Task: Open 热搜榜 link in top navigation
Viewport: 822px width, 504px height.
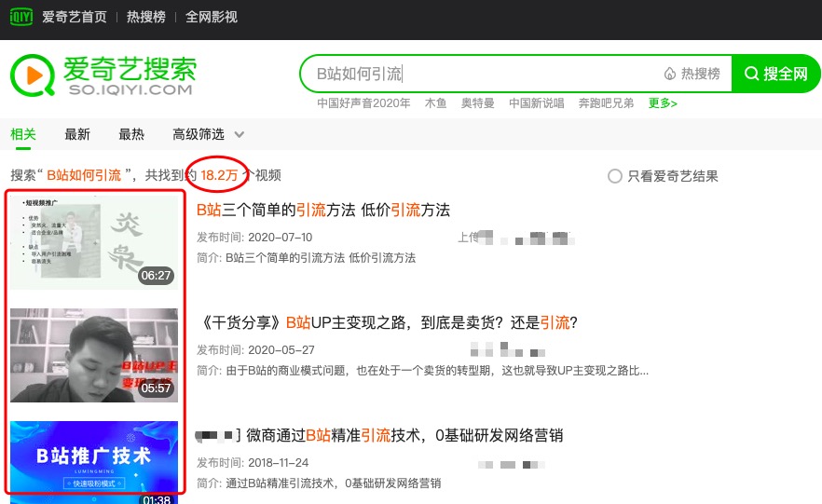Action: 146,17
